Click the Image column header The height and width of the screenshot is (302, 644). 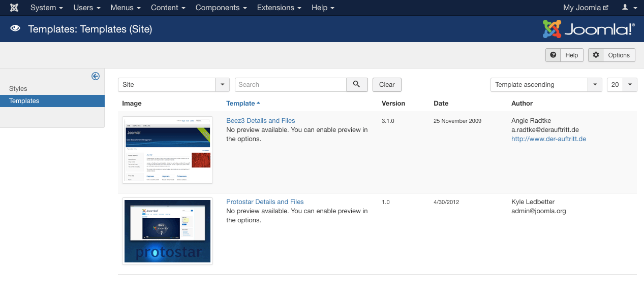coord(132,104)
